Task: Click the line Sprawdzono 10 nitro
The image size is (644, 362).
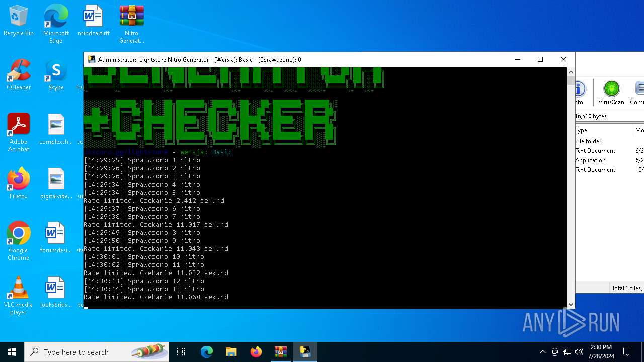Action: (x=144, y=257)
